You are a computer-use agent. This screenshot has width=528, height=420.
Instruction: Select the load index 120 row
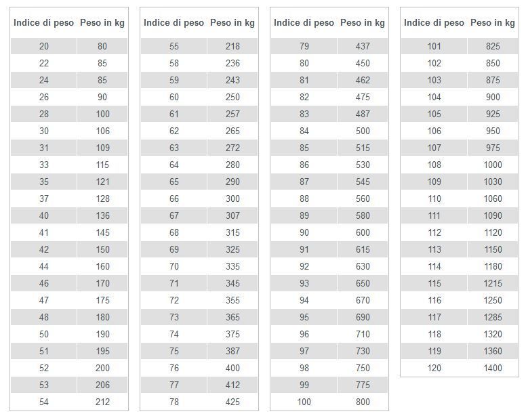click(x=460, y=368)
